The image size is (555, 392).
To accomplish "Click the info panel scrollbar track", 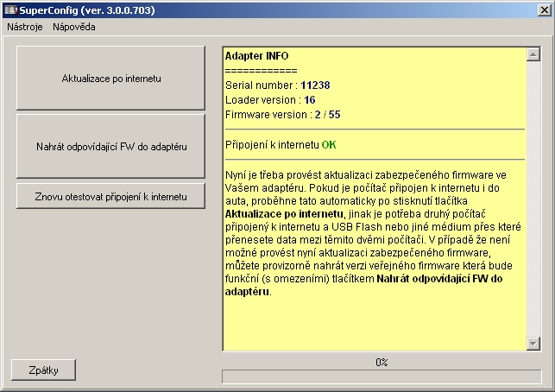I will 533,199.
